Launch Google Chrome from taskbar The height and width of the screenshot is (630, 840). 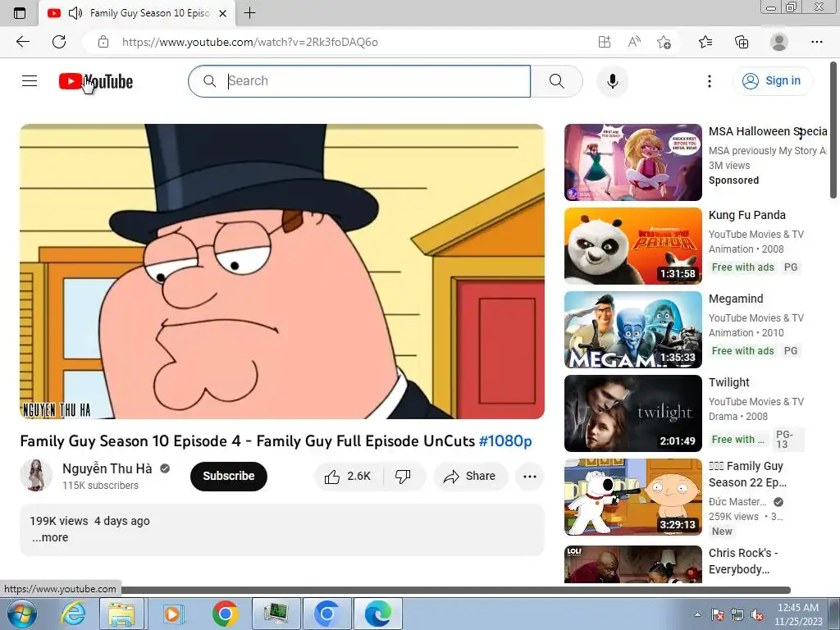pyautogui.click(x=225, y=614)
